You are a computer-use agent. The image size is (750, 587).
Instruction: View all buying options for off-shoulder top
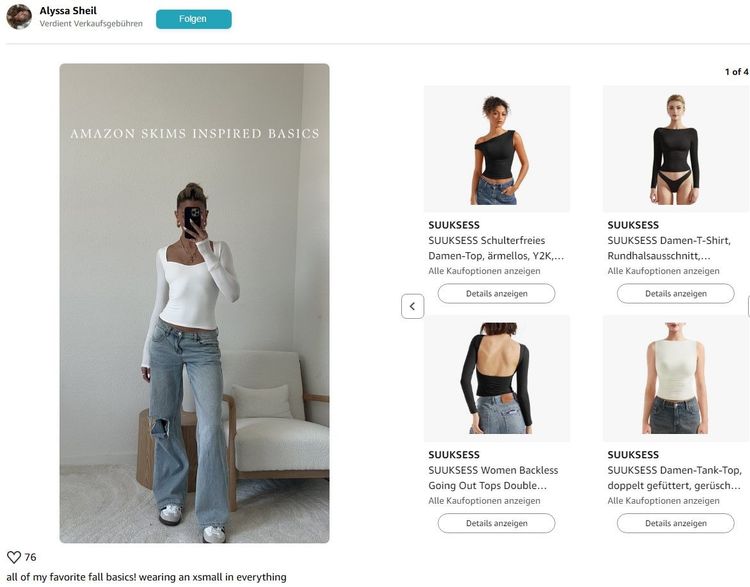484,271
